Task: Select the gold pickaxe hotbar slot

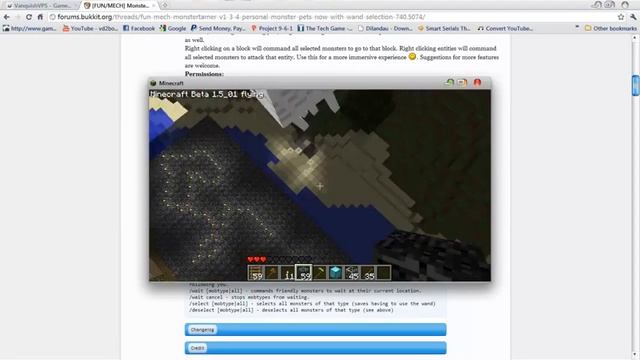Action: (320, 273)
